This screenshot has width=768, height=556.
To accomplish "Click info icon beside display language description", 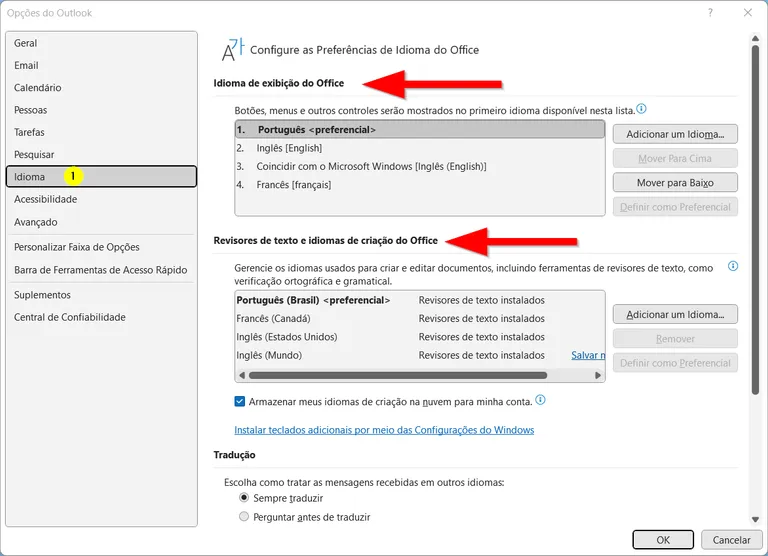I will point(641,109).
